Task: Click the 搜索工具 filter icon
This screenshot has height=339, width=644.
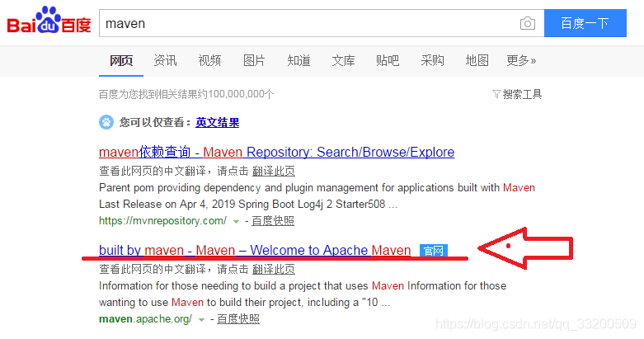Action: coord(496,95)
